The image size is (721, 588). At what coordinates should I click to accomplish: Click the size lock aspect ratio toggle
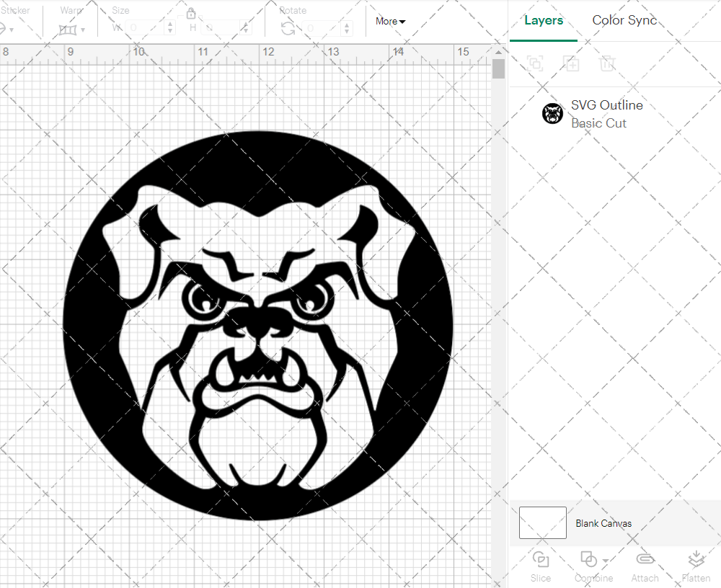coord(191,14)
